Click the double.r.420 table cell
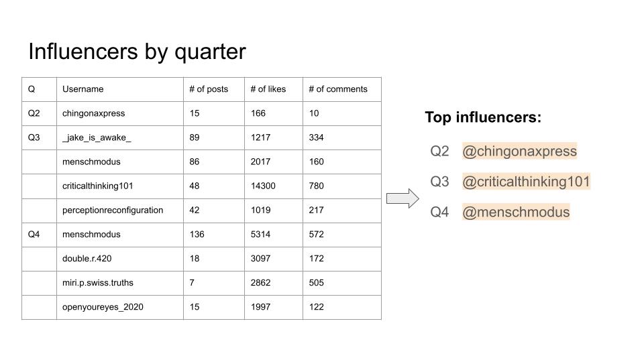Image resolution: width=644 pixels, height=362 pixels. tap(119, 258)
